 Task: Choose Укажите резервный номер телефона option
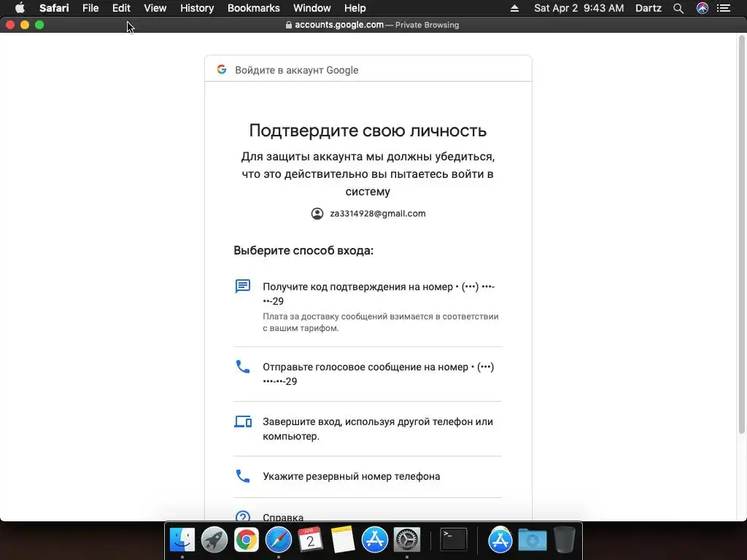[x=368, y=476]
